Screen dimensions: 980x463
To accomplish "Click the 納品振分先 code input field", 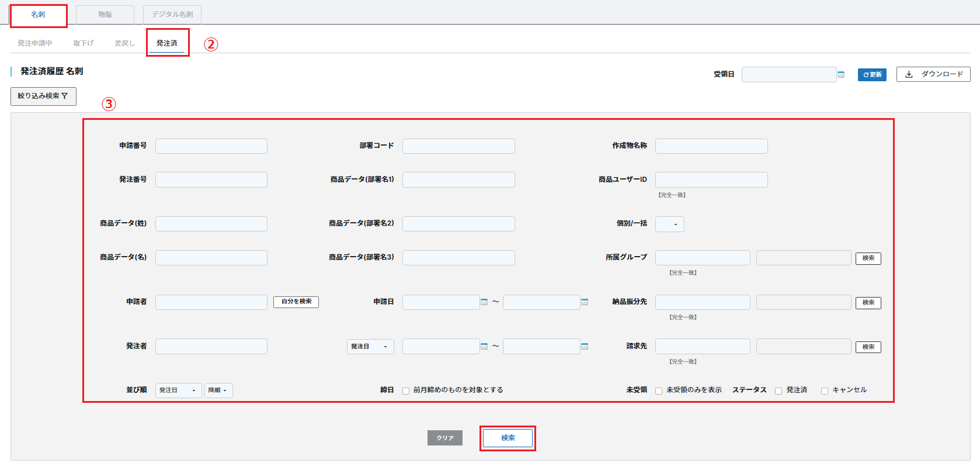I will click(x=703, y=302).
